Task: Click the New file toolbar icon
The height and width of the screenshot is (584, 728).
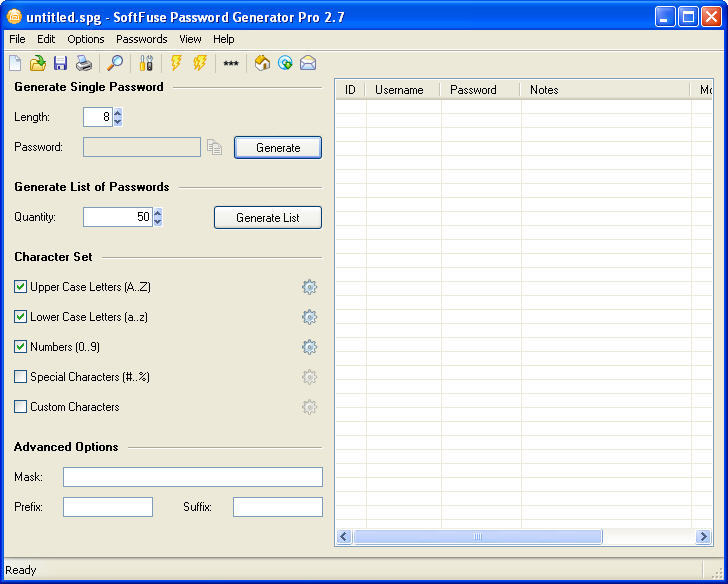Action: click(x=15, y=63)
